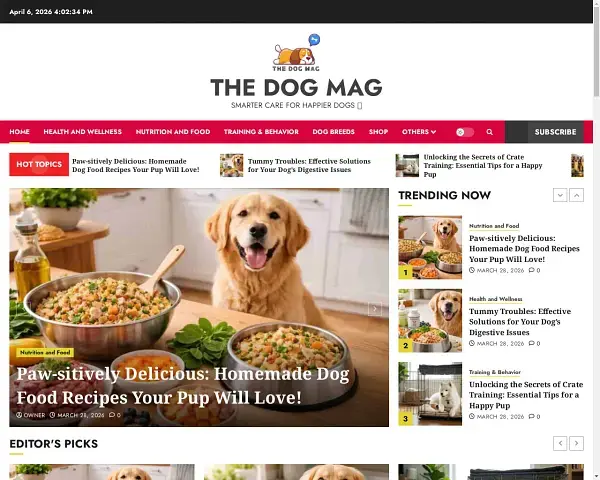Click Nutrition and Food tag on featured image
This screenshot has height=480, width=600.
pos(45,353)
